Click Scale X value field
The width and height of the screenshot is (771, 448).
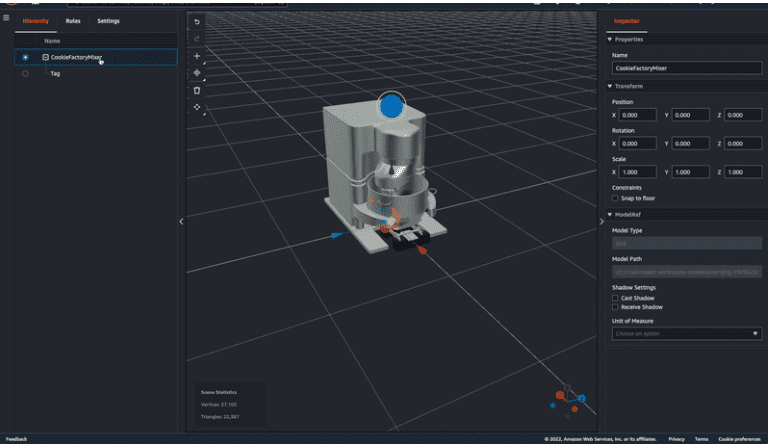pyautogui.click(x=637, y=172)
